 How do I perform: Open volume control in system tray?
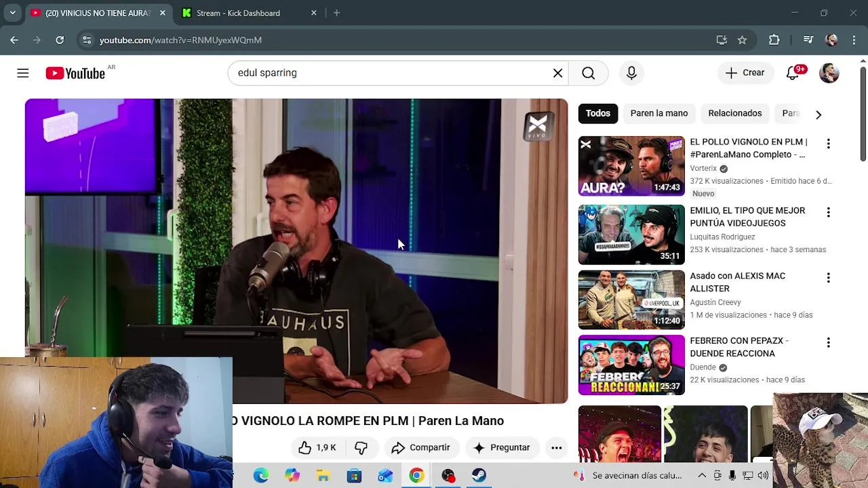click(x=764, y=476)
